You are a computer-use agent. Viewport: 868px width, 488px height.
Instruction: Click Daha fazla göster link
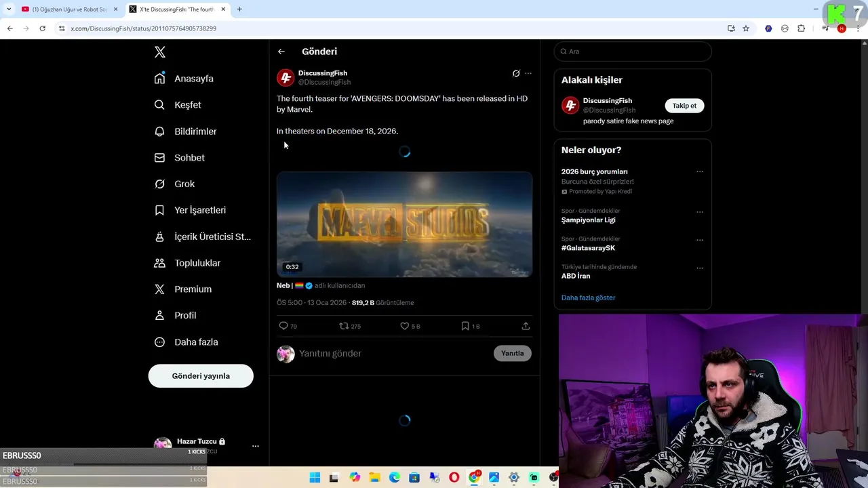click(x=588, y=298)
